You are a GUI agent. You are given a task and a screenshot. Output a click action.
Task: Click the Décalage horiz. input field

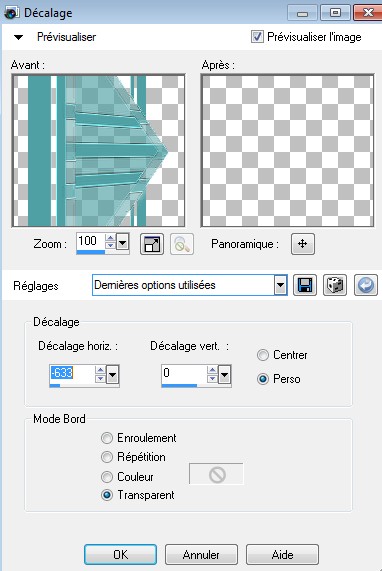click(x=72, y=374)
